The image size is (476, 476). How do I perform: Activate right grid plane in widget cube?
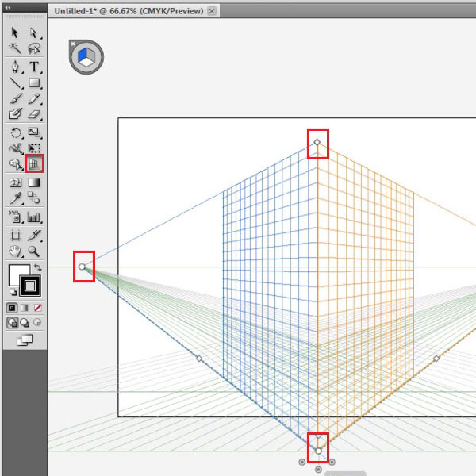[x=90, y=56]
